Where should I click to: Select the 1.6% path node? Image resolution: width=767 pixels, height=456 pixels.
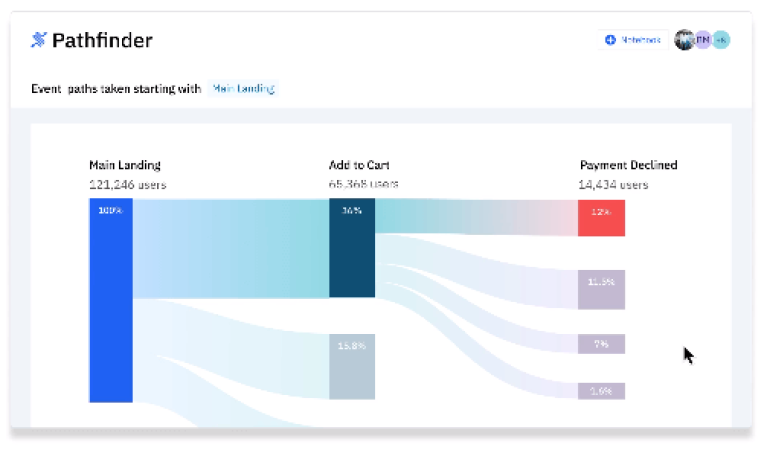601,391
